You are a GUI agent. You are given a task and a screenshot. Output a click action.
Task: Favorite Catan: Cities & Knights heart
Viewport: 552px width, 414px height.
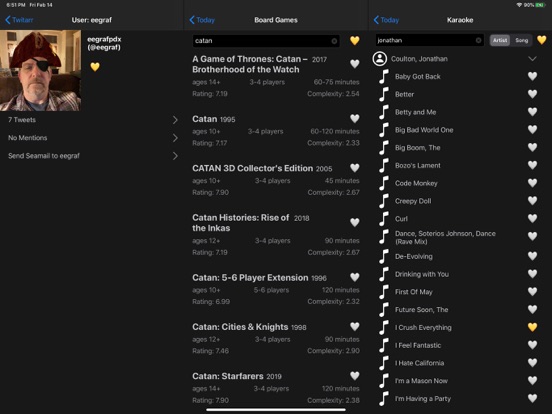pyautogui.click(x=355, y=326)
